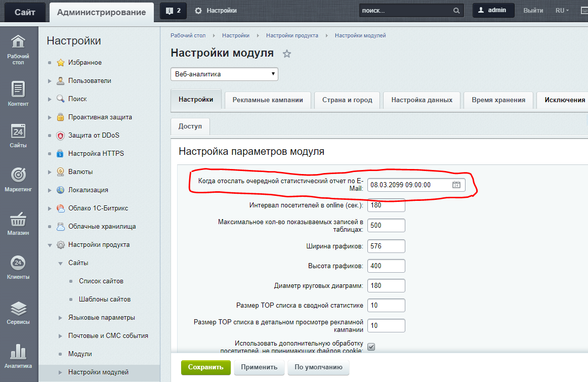The width and height of the screenshot is (588, 382).
Task: Expand the Проактивная защита tree node
Action: tap(50, 117)
